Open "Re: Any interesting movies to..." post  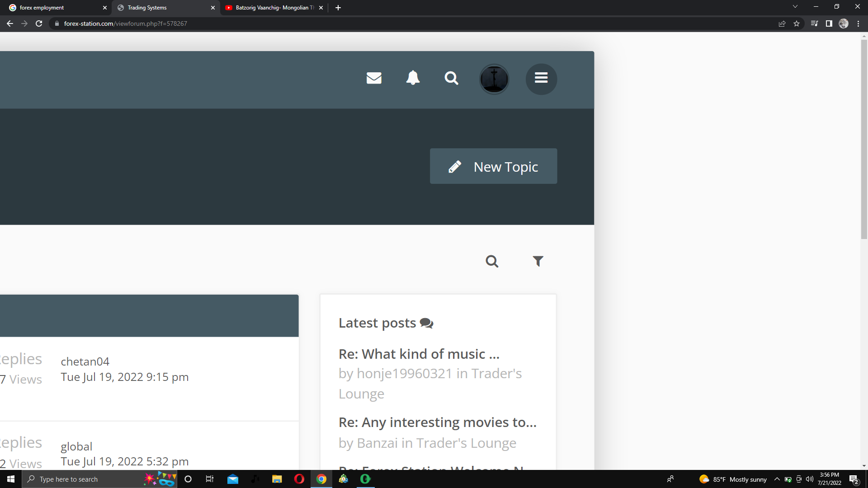point(437,422)
